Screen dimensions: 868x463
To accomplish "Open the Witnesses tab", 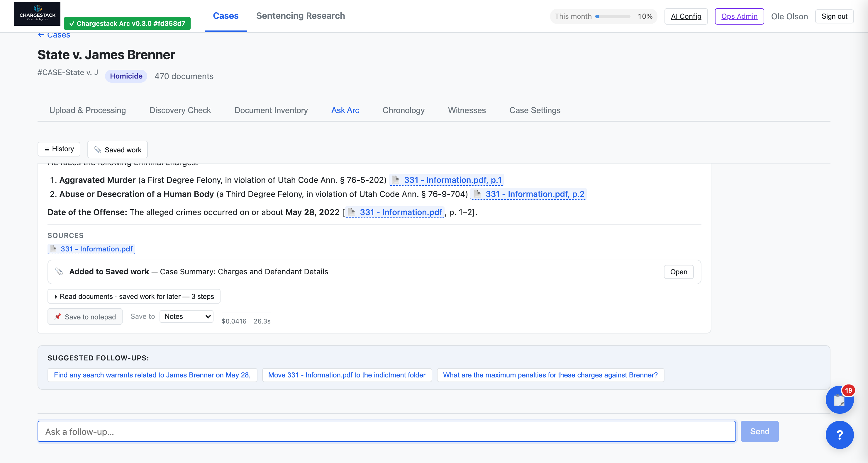I will coord(467,110).
